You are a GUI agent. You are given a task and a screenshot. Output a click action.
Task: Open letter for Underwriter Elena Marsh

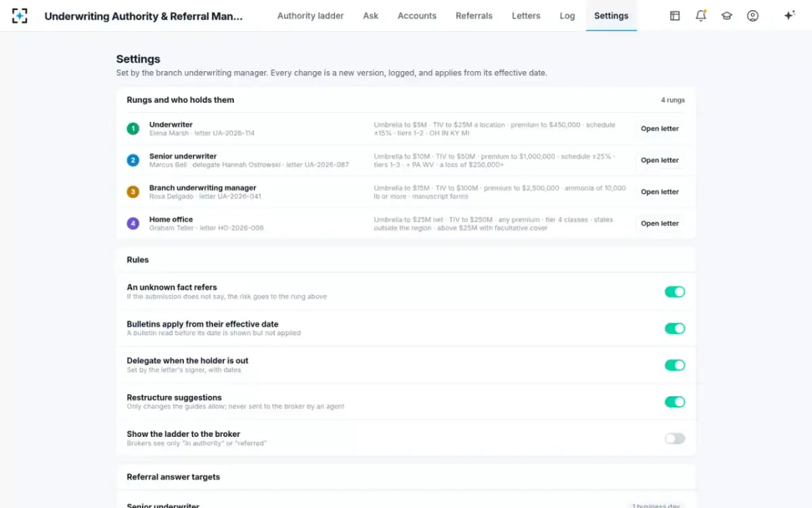click(x=660, y=129)
